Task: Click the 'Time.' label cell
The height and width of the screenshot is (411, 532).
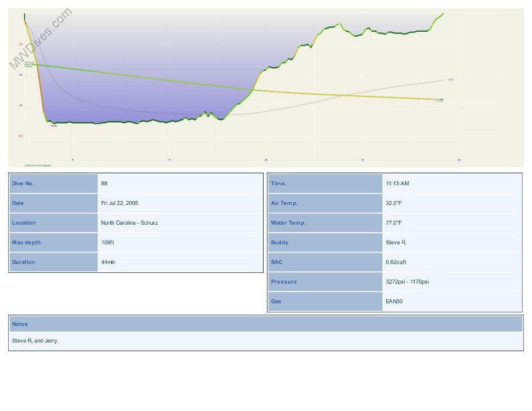Action: tap(325, 184)
